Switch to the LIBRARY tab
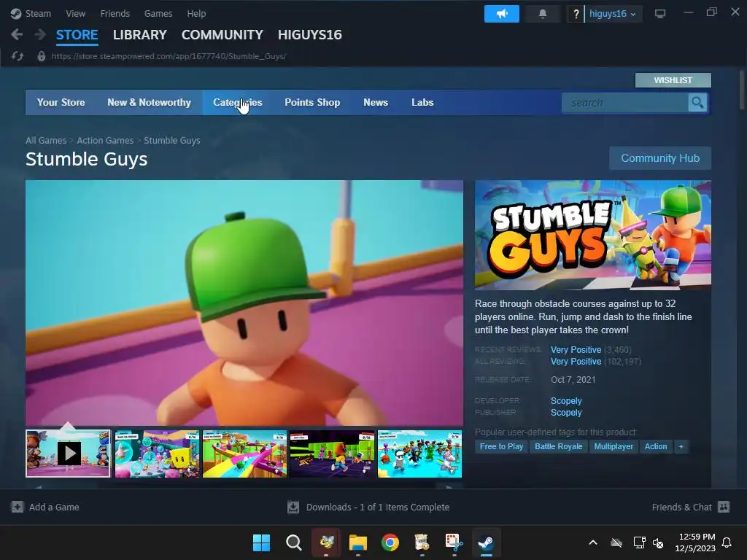 tap(139, 35)
